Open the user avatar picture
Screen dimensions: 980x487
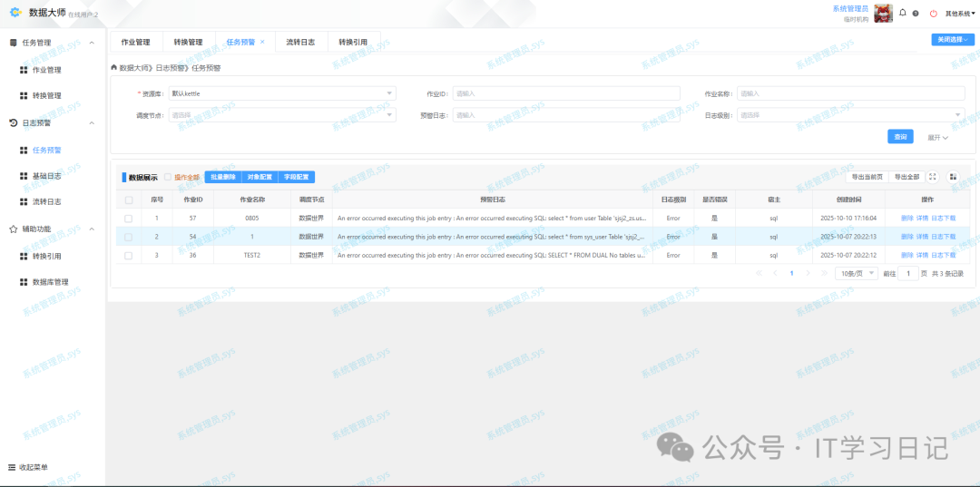[x=883, y=13]
